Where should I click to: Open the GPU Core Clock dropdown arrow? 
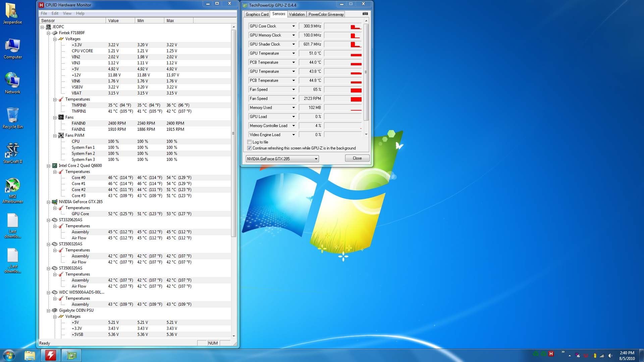(293, 26)
